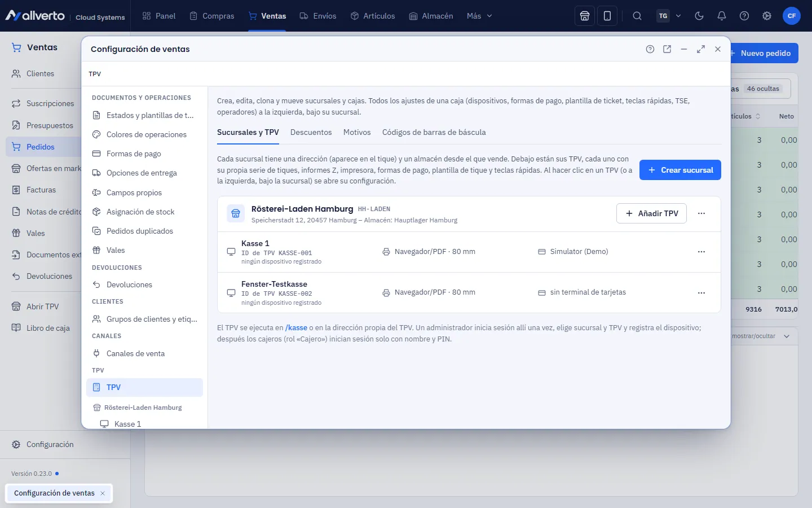Expand the Más menu
The width and height of the screenshot is (812, 508).
click(479, 16)
